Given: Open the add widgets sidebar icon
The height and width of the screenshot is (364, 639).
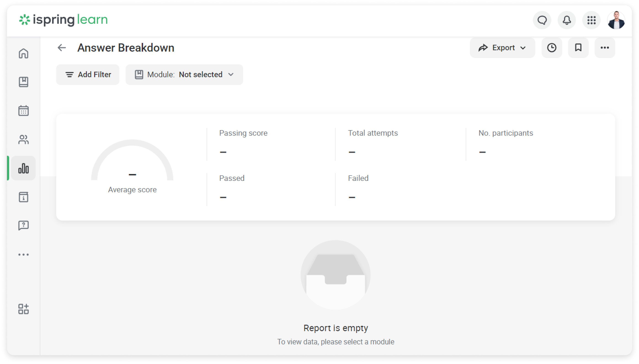Looking at the screenshot, I should coord(24,309).
